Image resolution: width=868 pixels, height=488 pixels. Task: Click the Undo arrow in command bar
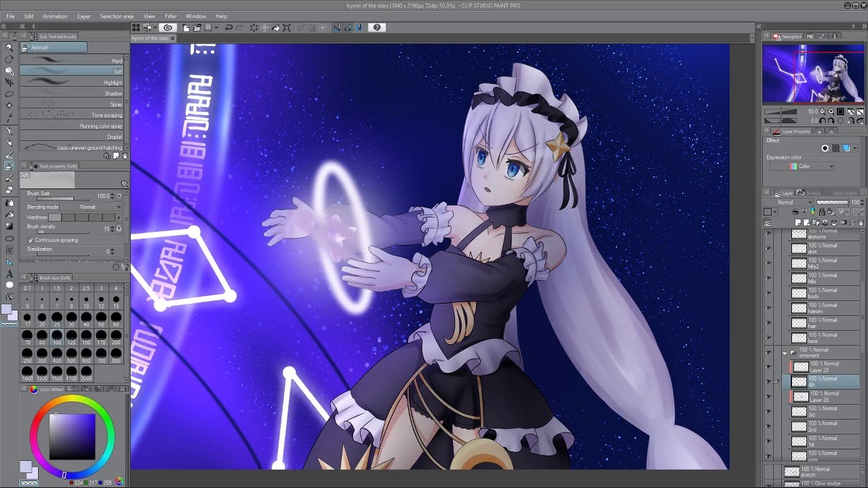coord(229,27)
